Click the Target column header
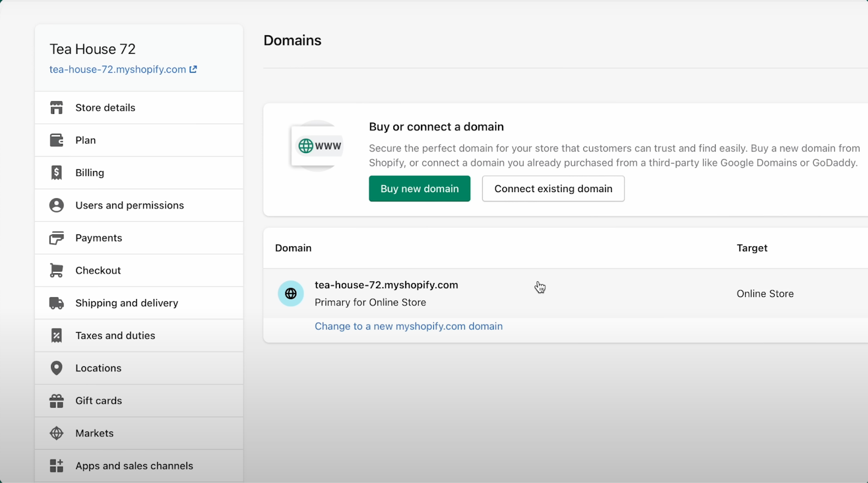This screenshot has height=483, width=868. tap(752, 248)
